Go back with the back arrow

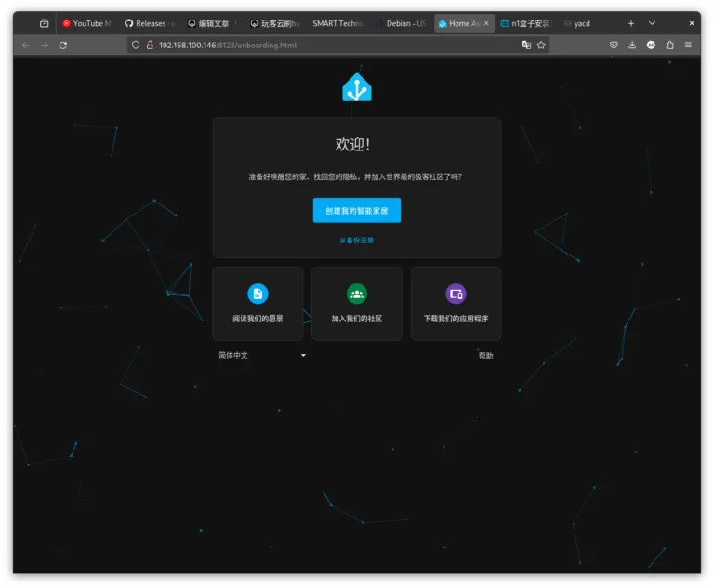(x=26, y=46)
